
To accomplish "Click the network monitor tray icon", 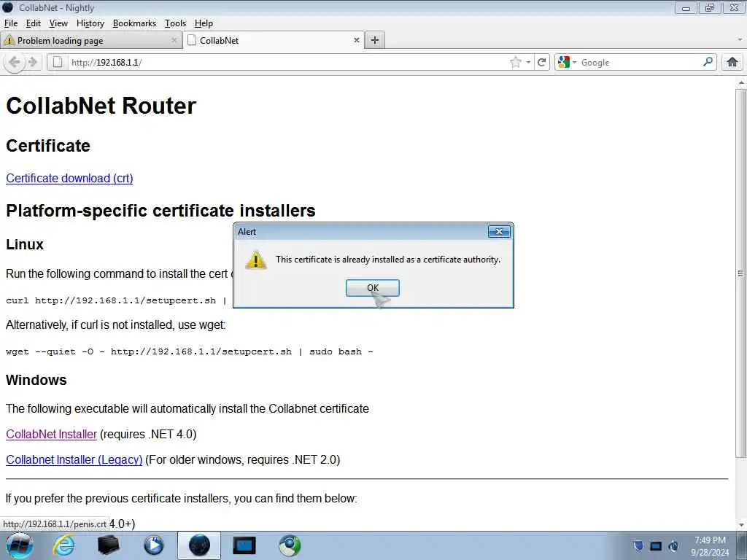I will pos(656,546).
